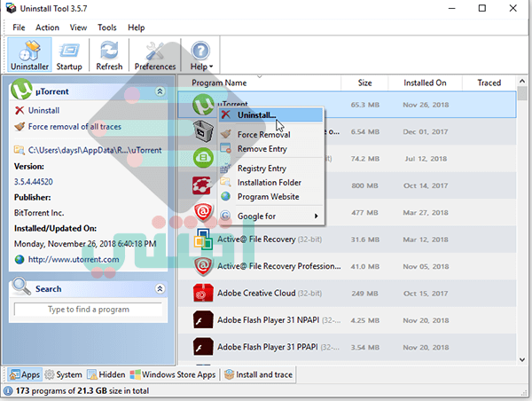Image resolution: width=532 pixels, height=401 pixels.
Task: Click the Adobe Flash Player PPAPI icon
Action: click(203, 347)
